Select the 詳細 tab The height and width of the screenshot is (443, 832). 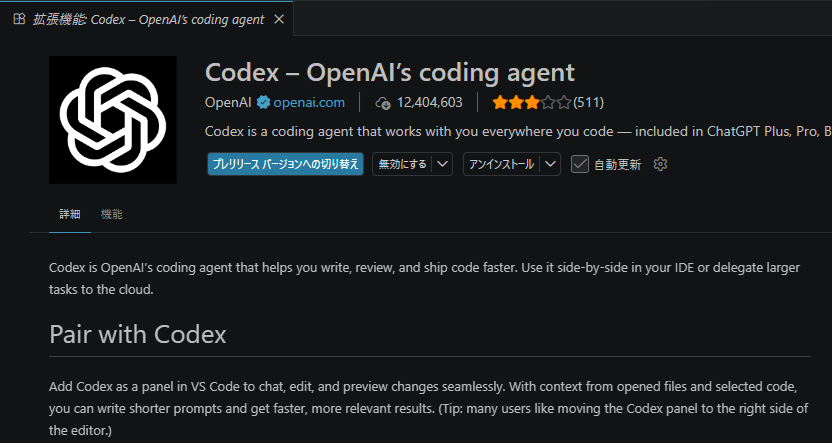(x=70, y=214)
